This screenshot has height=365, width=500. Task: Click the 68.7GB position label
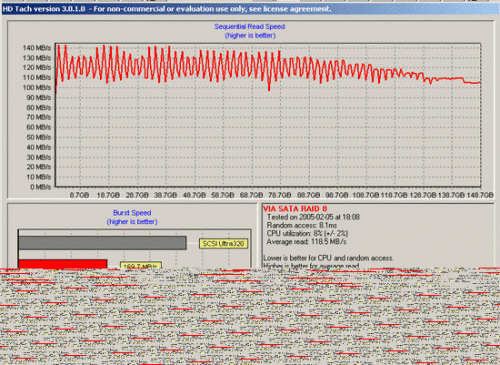(x=251, y=195)
